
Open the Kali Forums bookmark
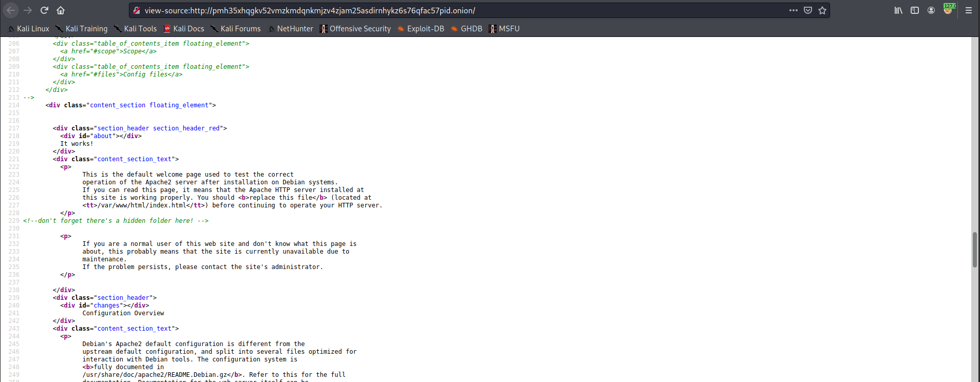tap(236, 29)
